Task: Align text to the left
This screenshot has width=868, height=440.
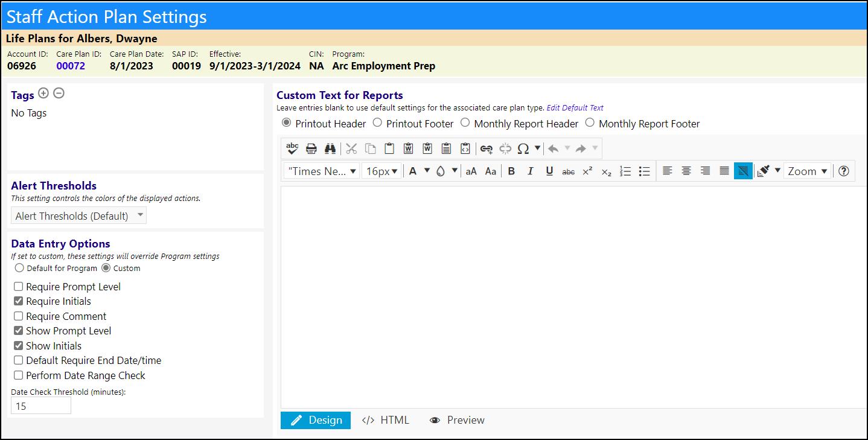Action: pos(667,171)
